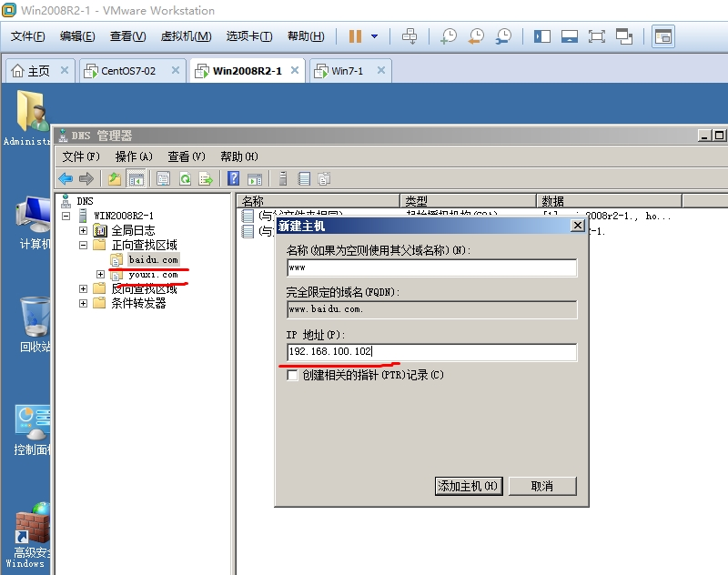Toggle the VMware library sidebar panel
This screenshot has height=575, width=728.
(541, 36)
